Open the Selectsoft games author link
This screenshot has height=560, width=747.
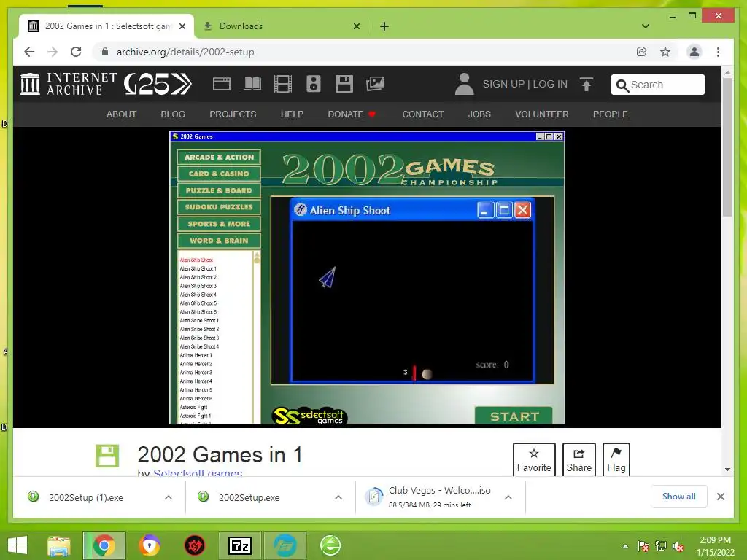tap(198, 473)
